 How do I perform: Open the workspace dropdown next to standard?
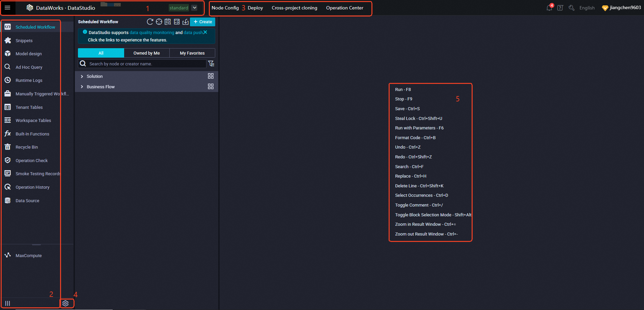(x=195, y=8)
